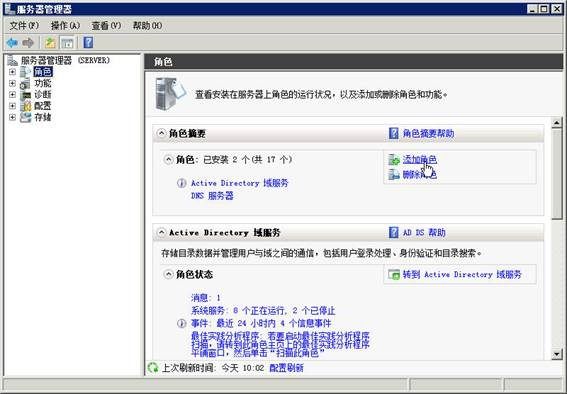Click the vertical scrollbar thumb
567x394 pixels.
pos(557,174)
